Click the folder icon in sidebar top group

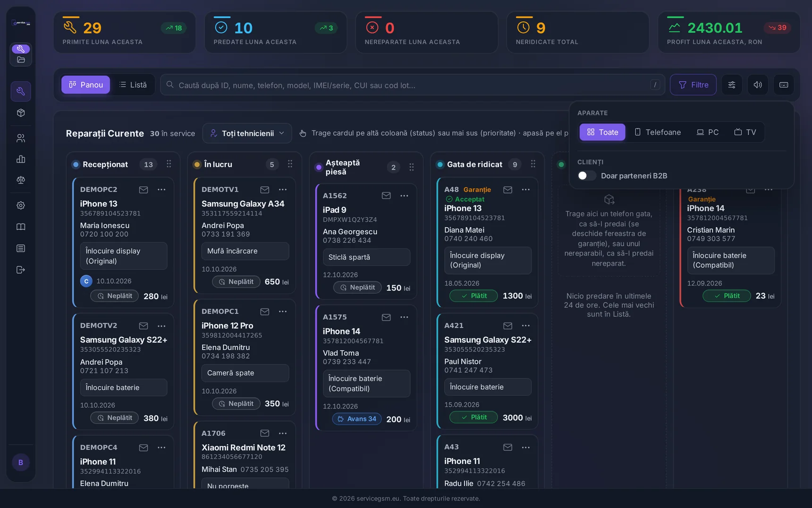coord(21,60)
